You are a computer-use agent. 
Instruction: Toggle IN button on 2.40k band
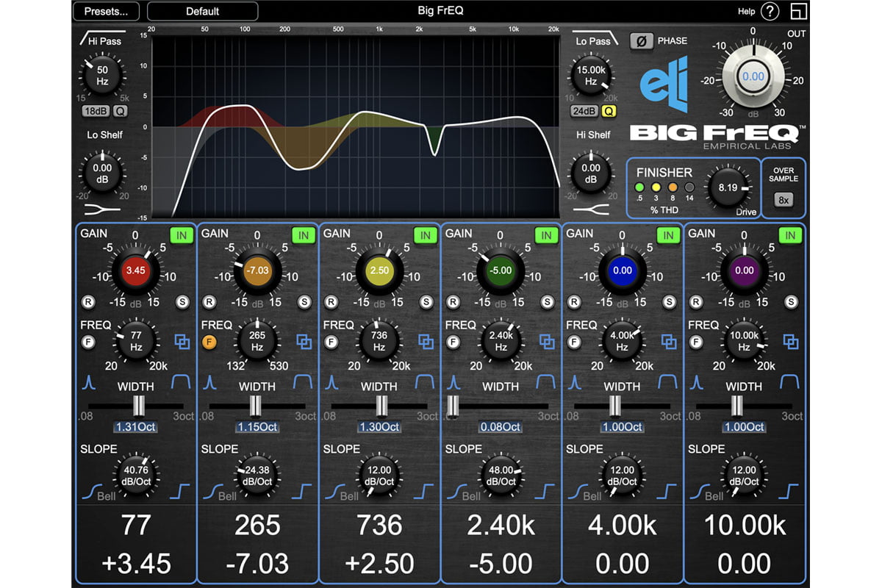pos(546,235)
